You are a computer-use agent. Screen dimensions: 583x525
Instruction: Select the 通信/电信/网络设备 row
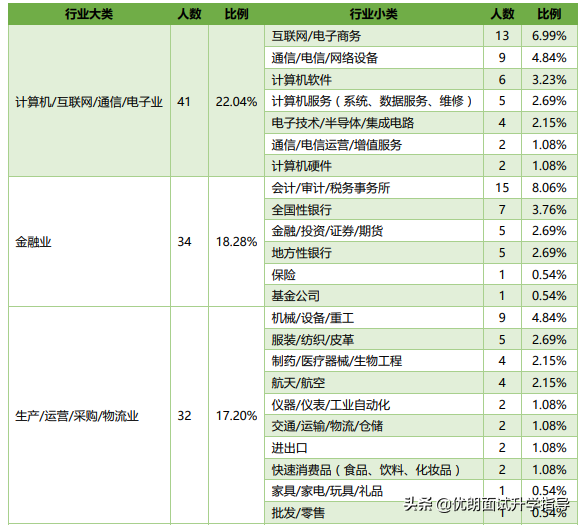(x=421, y=58)
